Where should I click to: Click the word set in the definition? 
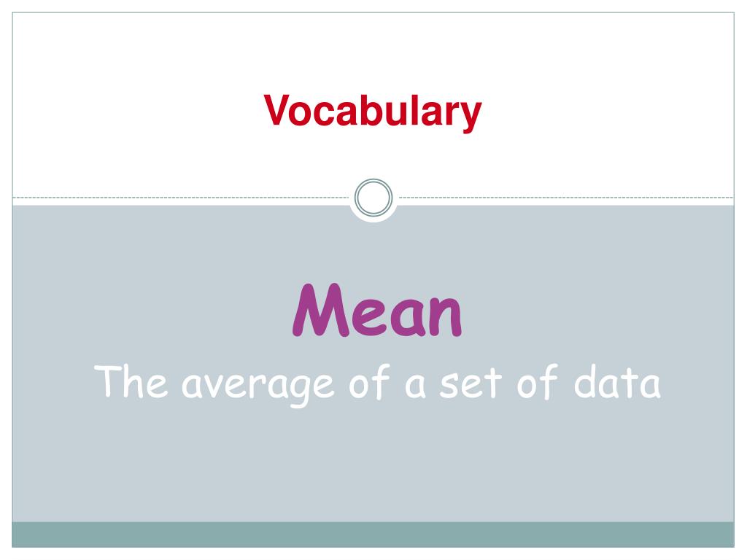[x=471, y=384]
